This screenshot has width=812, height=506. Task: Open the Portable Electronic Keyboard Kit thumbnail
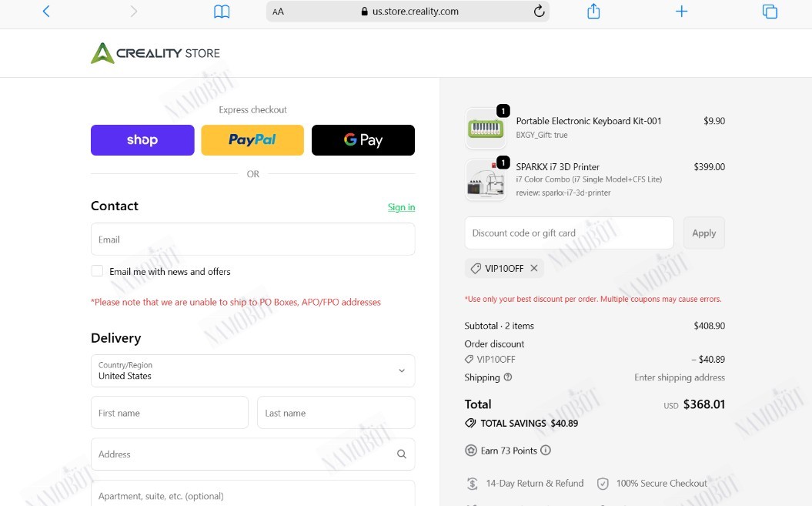[486, 128]
